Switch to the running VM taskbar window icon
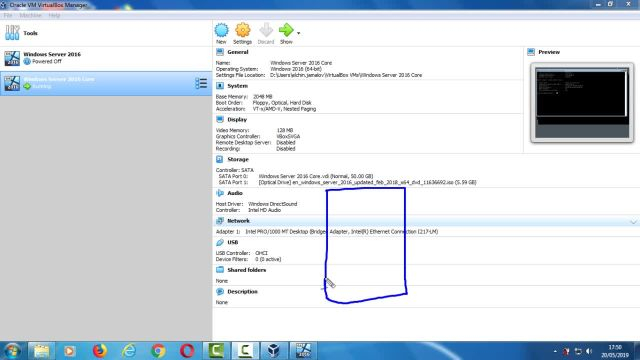This screenshot has height=360, width=640. pyautogui.click(x=303, y=351)
